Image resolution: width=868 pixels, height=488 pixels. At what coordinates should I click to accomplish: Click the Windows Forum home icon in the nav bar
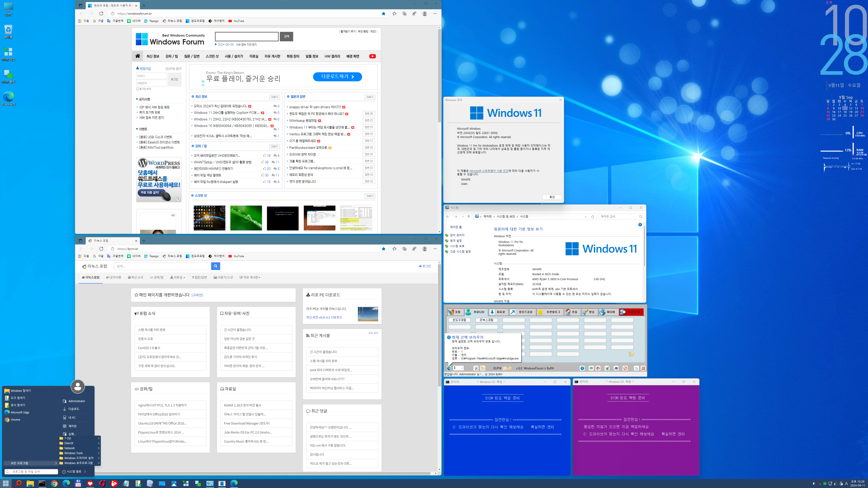(137, 56)
